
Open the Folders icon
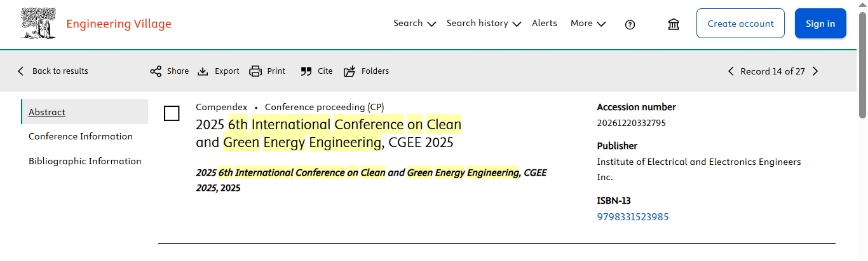pyautogui.click(x=349, y=71)
